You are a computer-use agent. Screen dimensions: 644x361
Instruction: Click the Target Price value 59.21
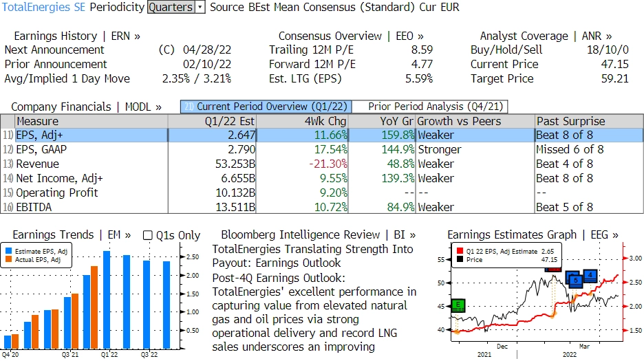(615, 79)
